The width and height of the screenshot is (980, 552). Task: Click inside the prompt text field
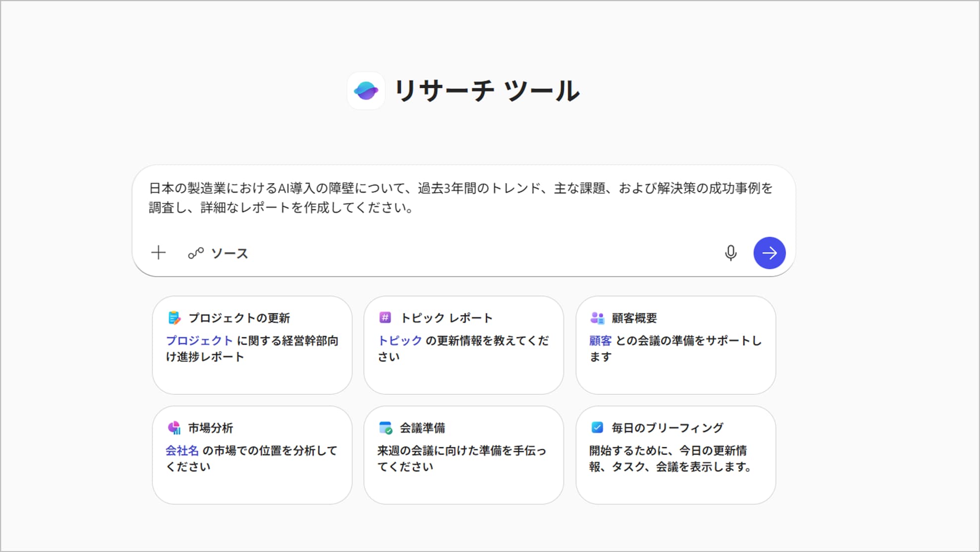[x=461, y=198]
